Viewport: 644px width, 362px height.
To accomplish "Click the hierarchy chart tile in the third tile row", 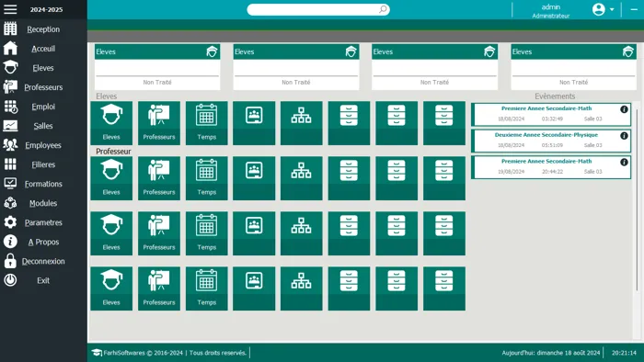I will click(x=302, y=233).
